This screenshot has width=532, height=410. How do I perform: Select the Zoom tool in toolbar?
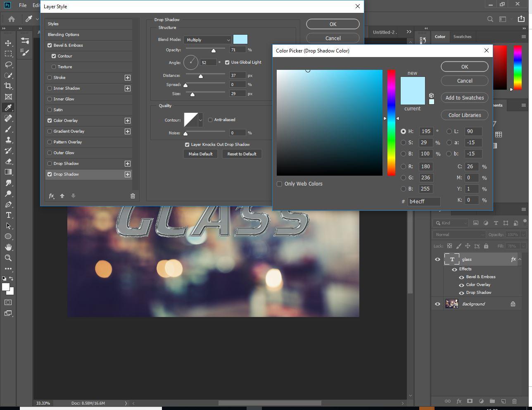click(x=8, y=258)
